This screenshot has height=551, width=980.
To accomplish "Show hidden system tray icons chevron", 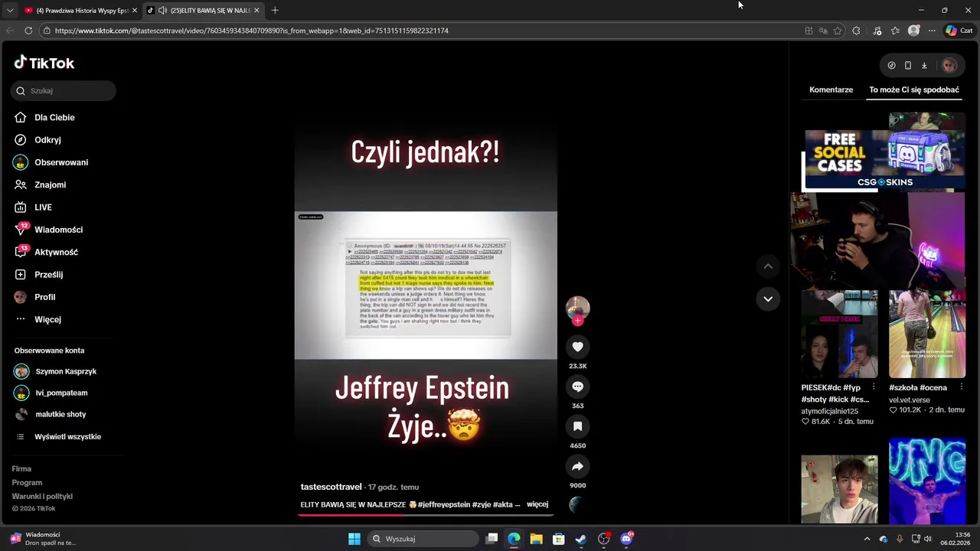I will (x=867, y=539).
